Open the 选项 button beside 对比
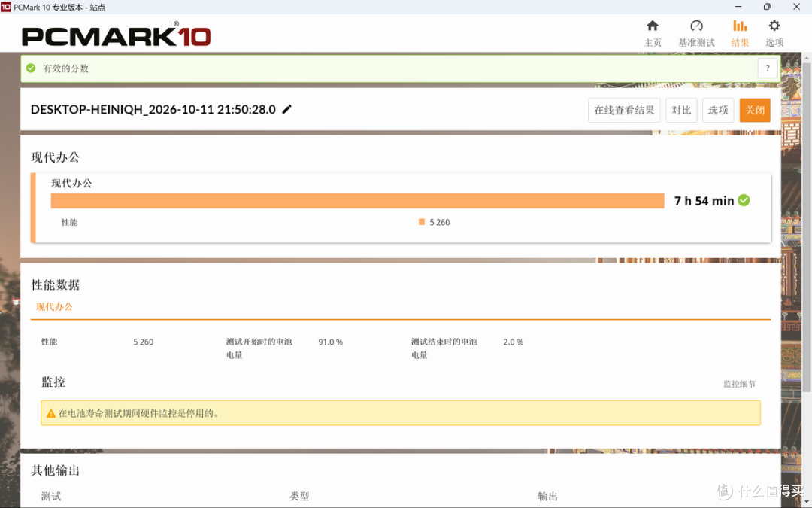Viewport: 812px width, 508px height. (718, 110)
